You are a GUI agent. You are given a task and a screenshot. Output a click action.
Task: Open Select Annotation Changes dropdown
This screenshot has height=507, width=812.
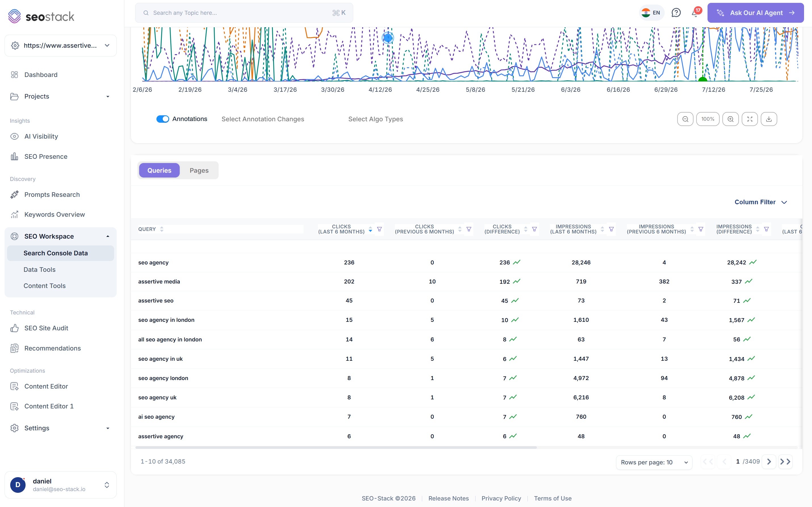coord(263,119)
